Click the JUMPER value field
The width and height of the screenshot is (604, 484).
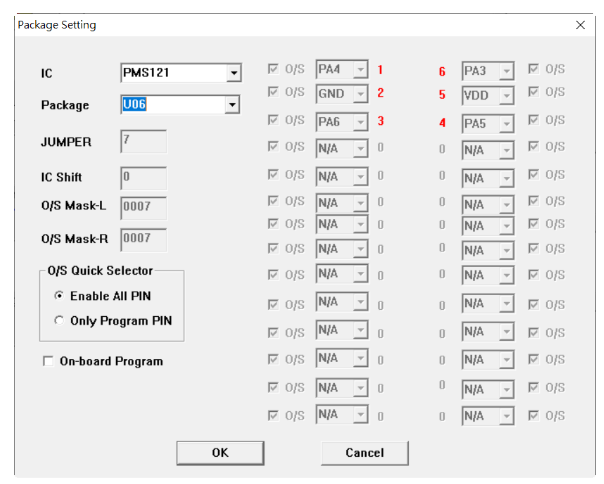tap(143, 142)
